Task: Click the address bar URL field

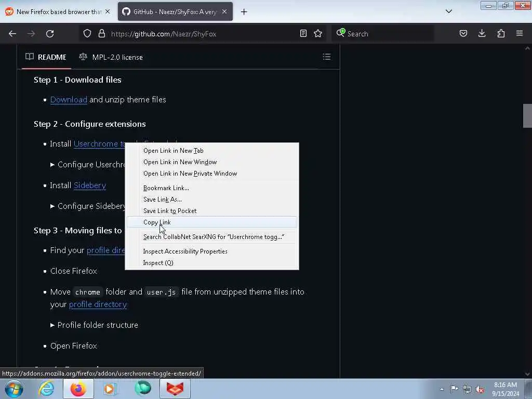Action: pyautogui.click(x=204, y=34)
